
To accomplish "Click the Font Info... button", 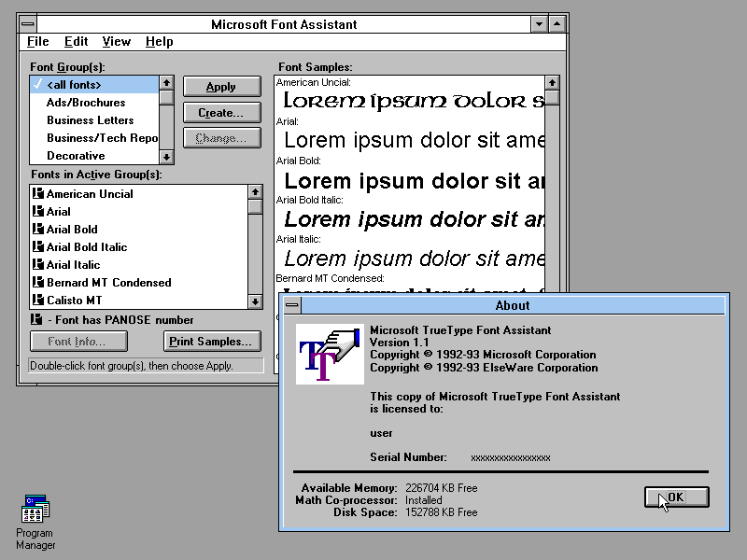I will [x=78, y=342].
